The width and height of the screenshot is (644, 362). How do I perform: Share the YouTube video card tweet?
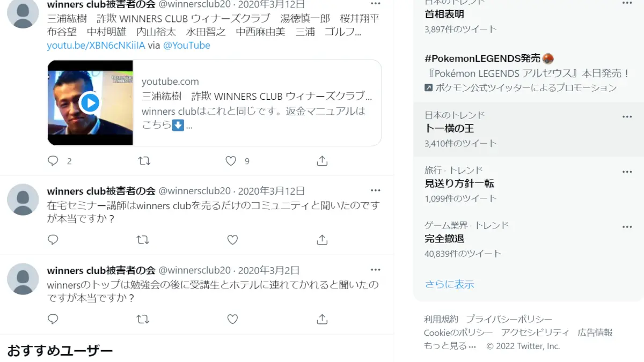click(x=322, y=161)
